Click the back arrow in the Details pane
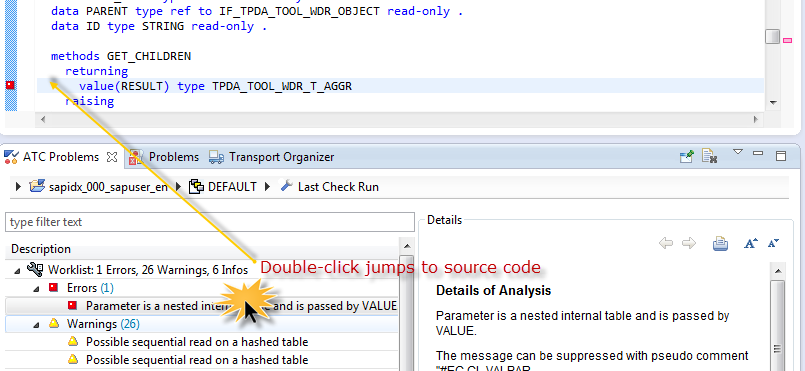The width and height of the screenshot is (805, 371). [x=666, y=243]
